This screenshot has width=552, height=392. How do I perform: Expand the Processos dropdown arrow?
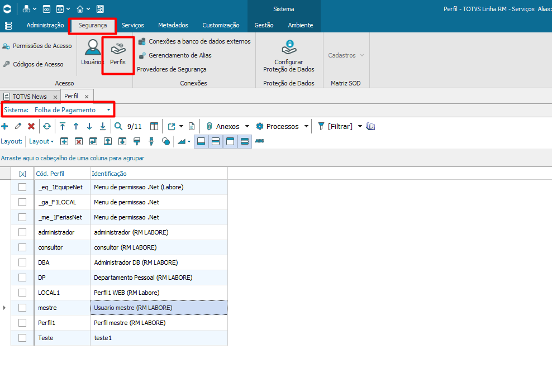point(306,126)
